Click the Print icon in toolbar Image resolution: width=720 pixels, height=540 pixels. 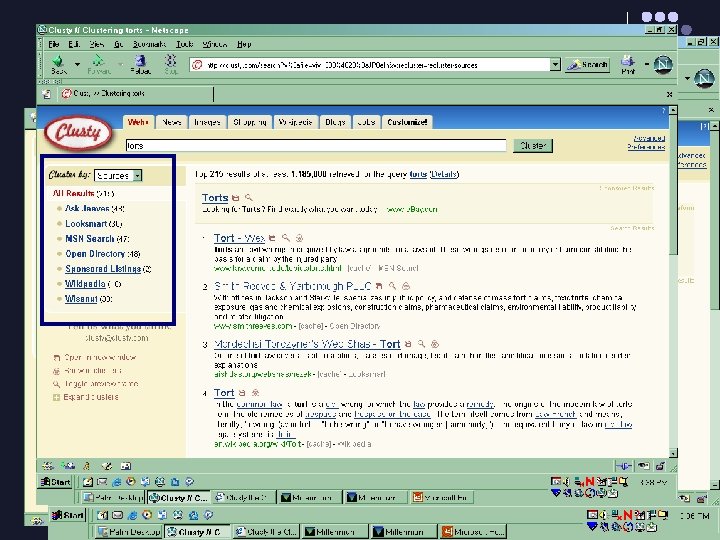627,61
